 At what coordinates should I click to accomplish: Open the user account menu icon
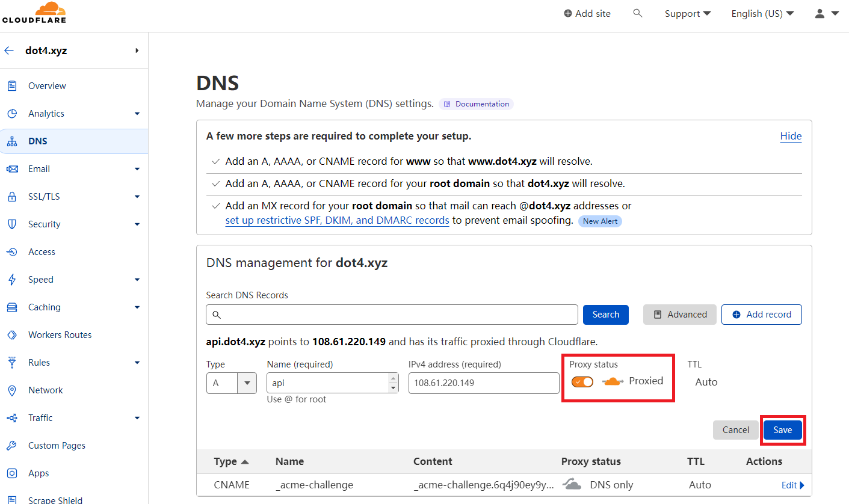[820, 13]
